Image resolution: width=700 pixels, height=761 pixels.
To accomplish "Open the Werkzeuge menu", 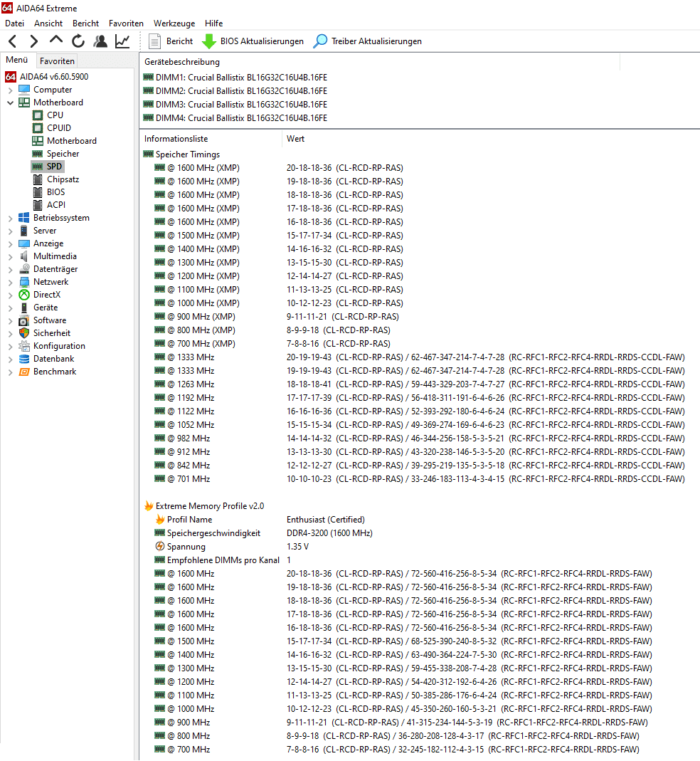I will [174, 23].
